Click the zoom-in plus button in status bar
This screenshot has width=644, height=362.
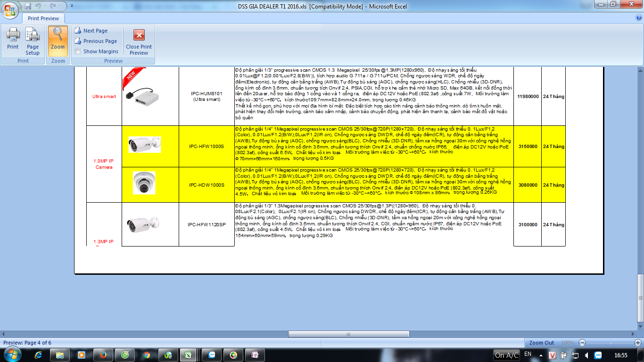tap(637, 343)
